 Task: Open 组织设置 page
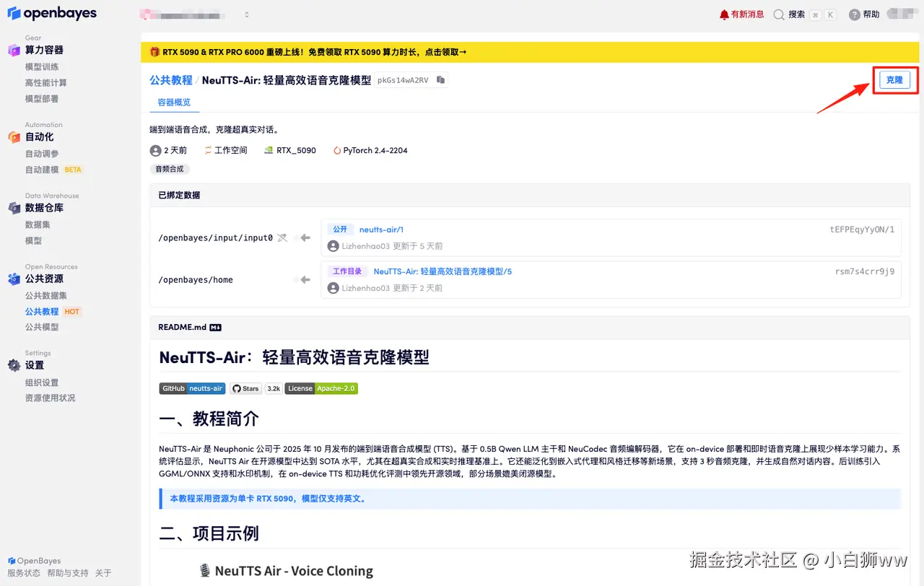click(x=42, y=382)
